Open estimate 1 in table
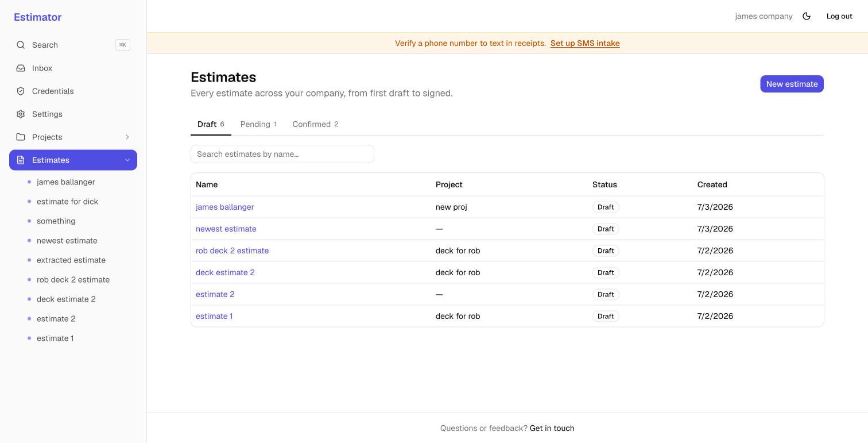Screen dimensions: 868x443 (214, 316)
